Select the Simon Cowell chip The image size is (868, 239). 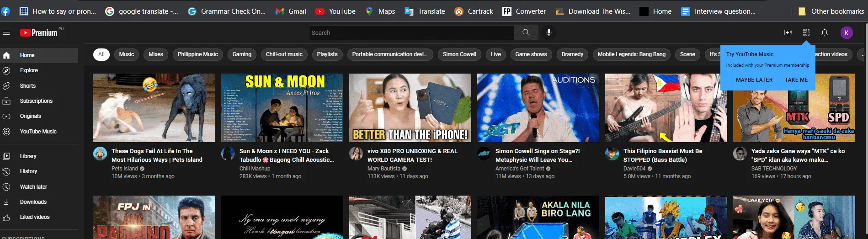coord(459,54)
